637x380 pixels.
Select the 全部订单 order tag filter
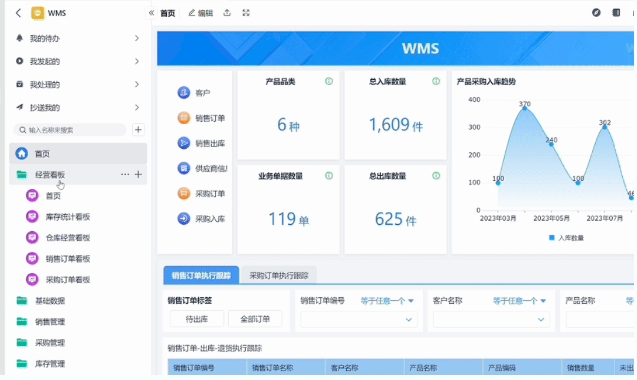(255, 319)
